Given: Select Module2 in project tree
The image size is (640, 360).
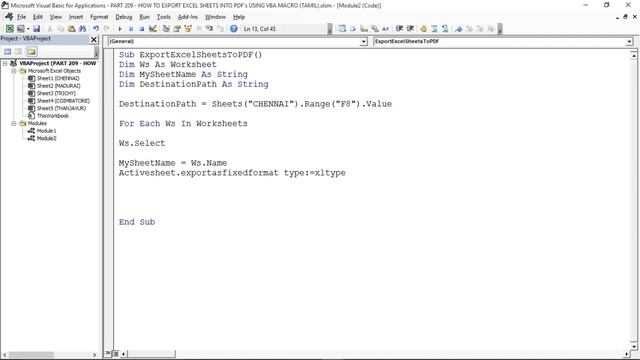Looking at the screenshot, I should pos(47,138).
